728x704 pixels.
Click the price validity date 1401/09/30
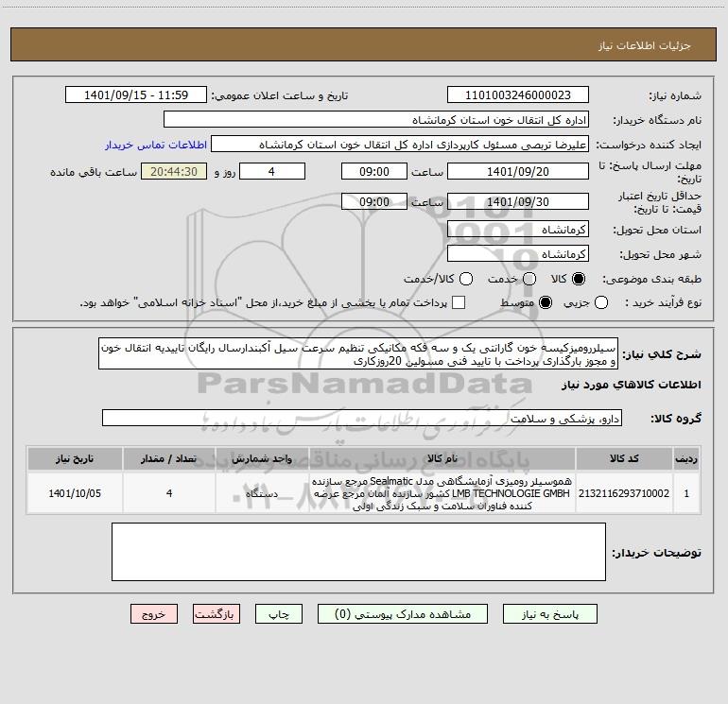(x=518, y=201)
